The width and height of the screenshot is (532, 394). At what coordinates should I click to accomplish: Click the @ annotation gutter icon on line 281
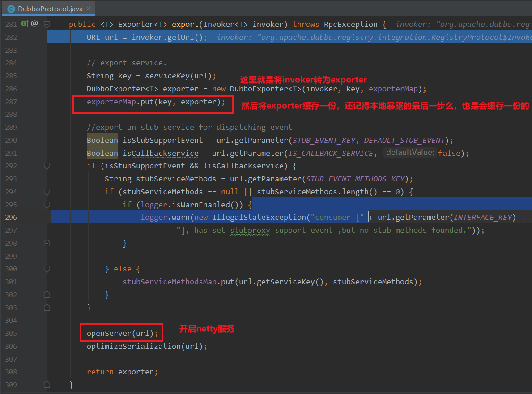pyautogui.click(x=34, y=24)
